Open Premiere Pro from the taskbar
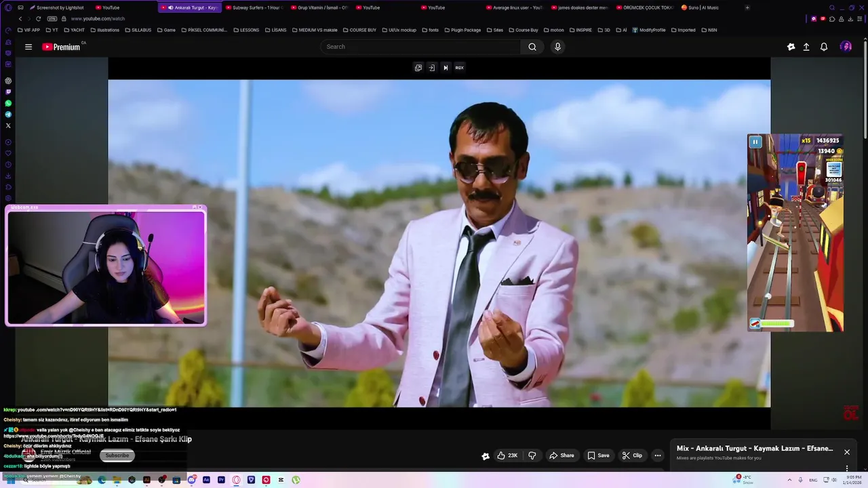 tap(221, 480)
